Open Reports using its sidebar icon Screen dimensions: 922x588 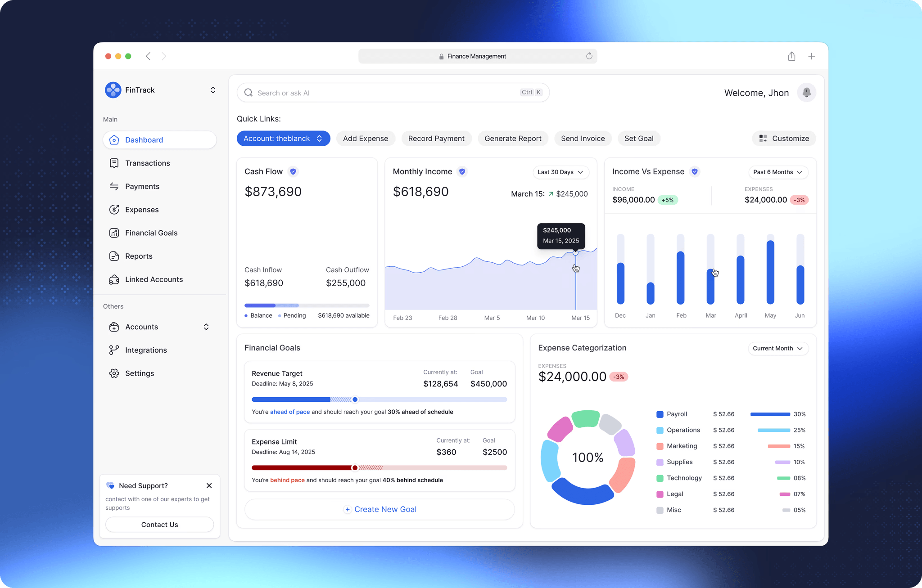114,256
